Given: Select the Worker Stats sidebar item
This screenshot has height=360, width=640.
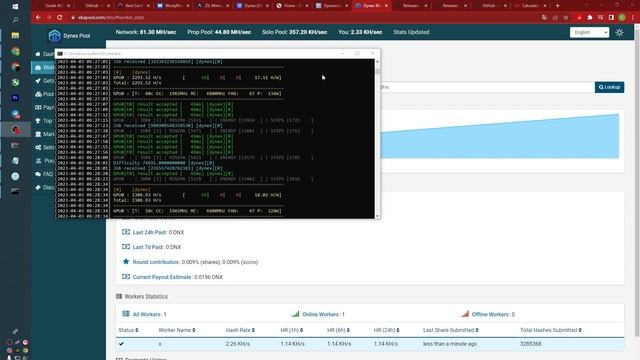Looking at the screenshot, I should 44,67.
